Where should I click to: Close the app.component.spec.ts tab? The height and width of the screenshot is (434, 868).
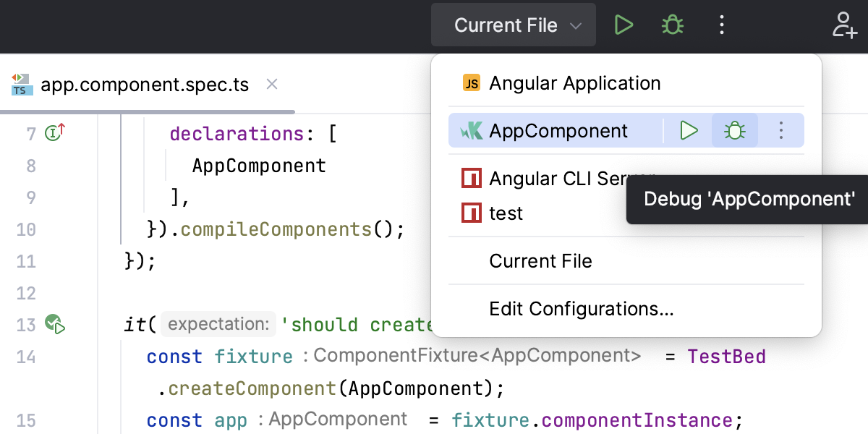[271, 84]
